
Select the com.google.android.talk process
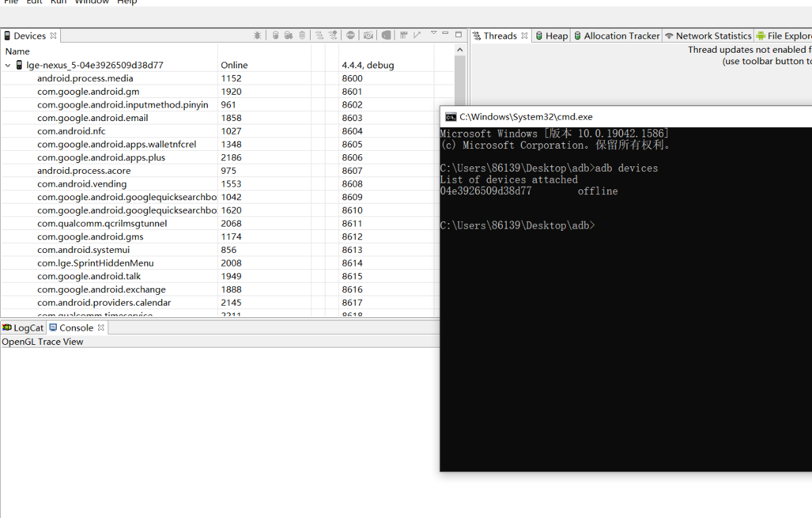coord(89,277)
